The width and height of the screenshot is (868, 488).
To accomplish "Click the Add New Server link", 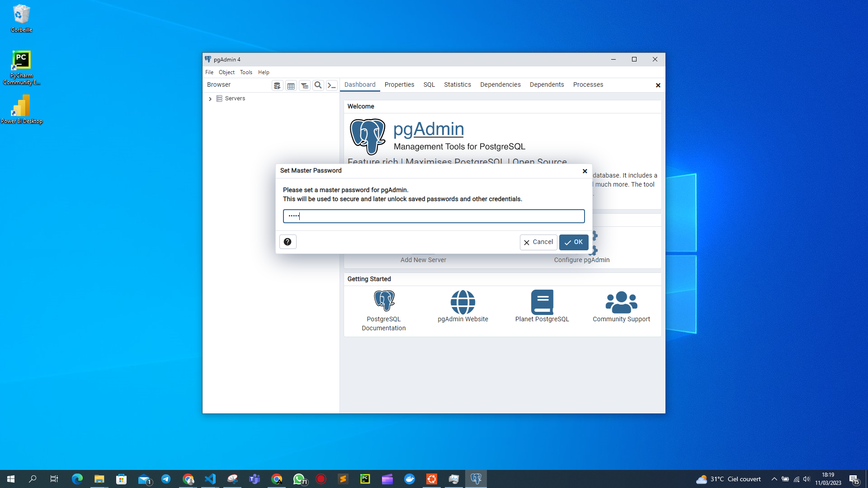I will click(423, 260).
